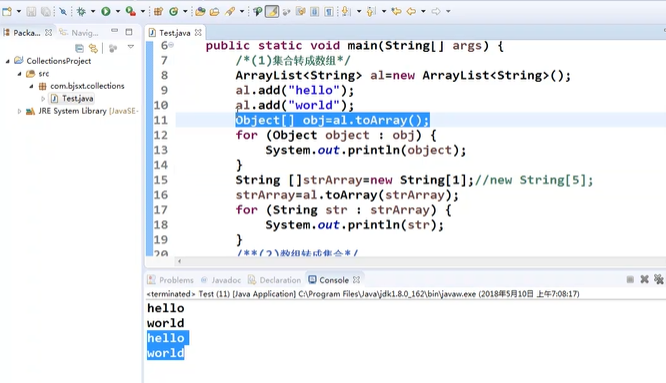Expand the JRE System Library node
Screen dimensions: 666x383
pyautogui.click(x=20, y=111)
